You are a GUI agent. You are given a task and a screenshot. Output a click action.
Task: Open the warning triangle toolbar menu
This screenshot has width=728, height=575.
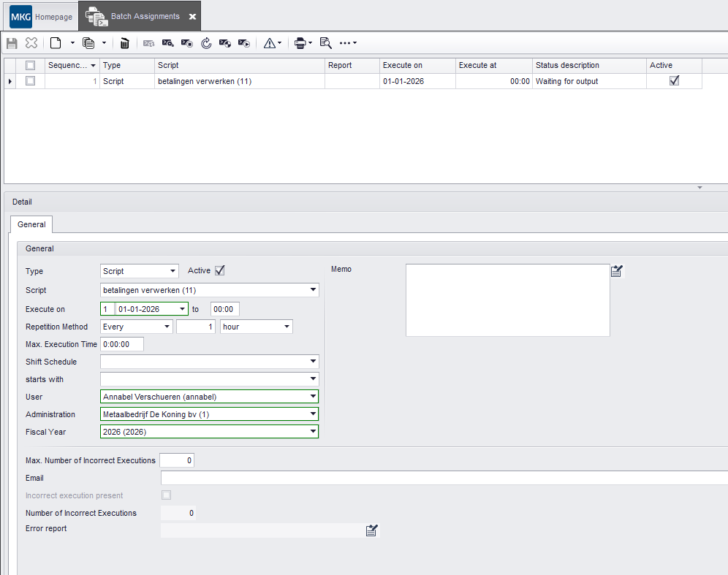click(273, 44)
